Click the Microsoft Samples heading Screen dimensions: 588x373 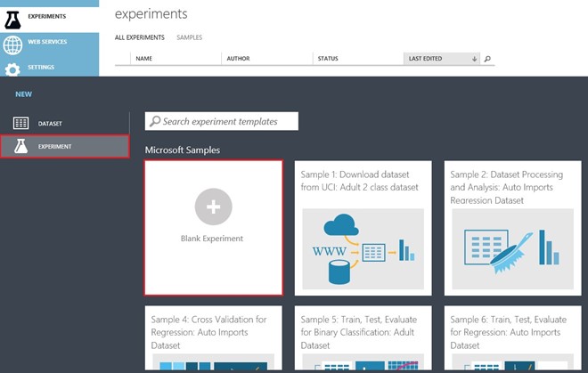[183, 150]
